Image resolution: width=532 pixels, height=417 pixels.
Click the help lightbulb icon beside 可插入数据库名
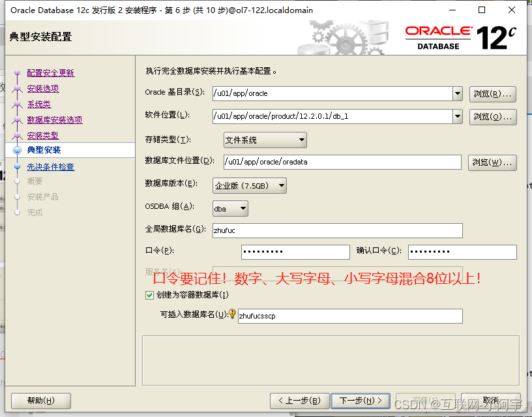(x=232, y=313)
